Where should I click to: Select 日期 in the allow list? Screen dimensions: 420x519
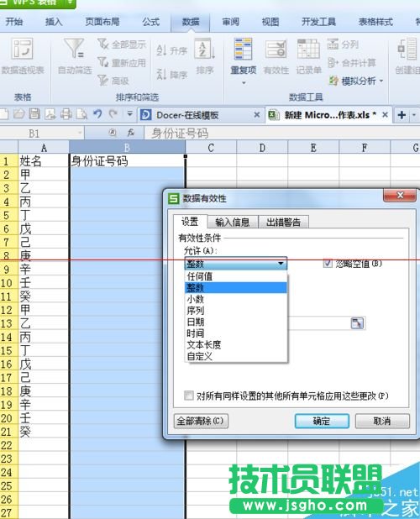[x=236, y=322]
